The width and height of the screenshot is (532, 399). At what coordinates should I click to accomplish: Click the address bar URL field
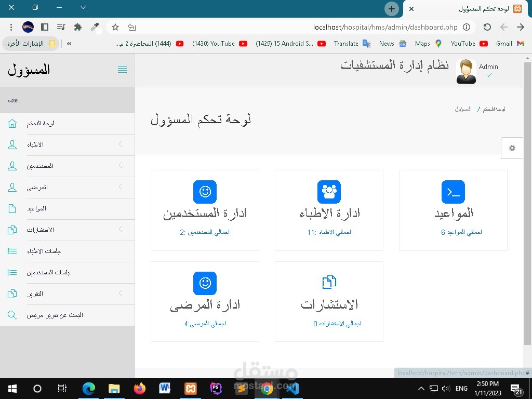tap(385, 27)
